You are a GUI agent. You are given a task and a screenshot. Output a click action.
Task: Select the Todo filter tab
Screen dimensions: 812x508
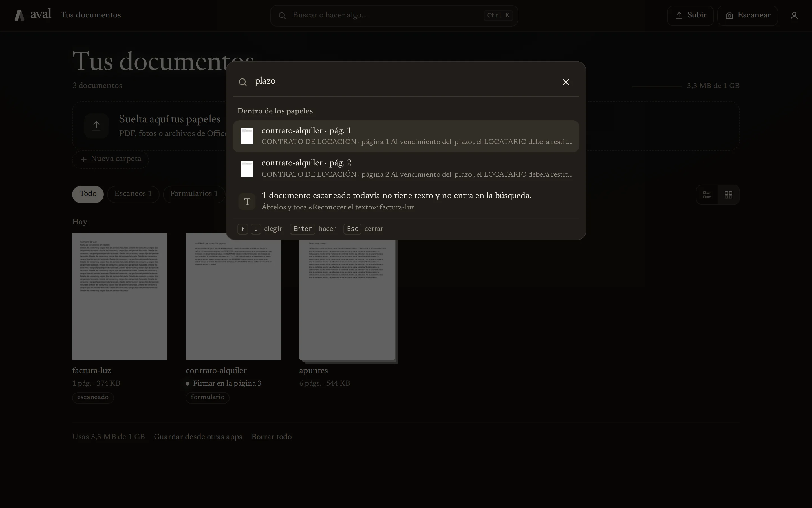(88, 194)
